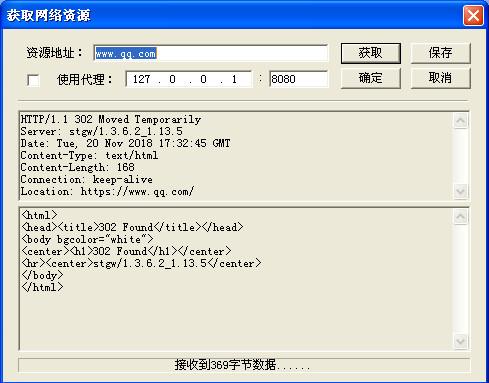Viewport: 489px width, 383px height.
Task: Click the line 'HTTP/1.1 302 Moved Temporarily'
Action: click(x=111, y=119)
